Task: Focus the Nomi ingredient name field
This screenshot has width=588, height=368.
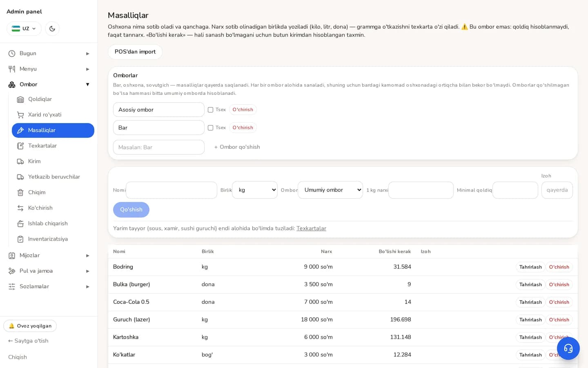Action: [171, 190]
